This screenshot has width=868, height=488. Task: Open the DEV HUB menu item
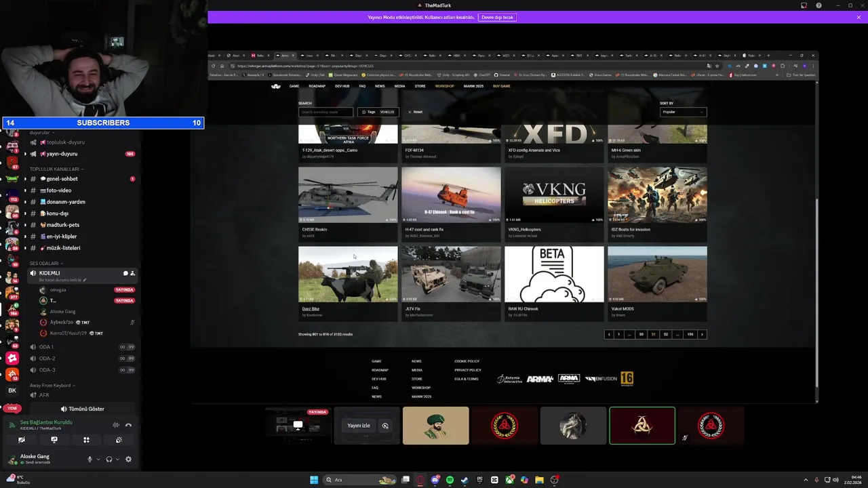point(342,86)
